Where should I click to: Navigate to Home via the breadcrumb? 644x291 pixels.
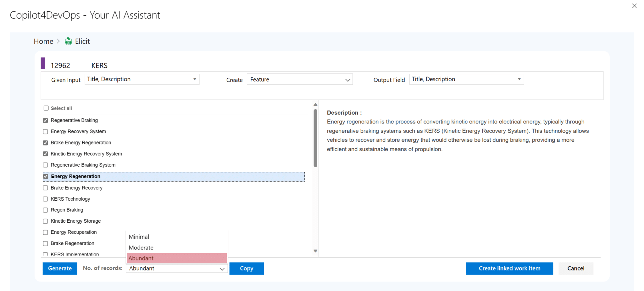43,41
